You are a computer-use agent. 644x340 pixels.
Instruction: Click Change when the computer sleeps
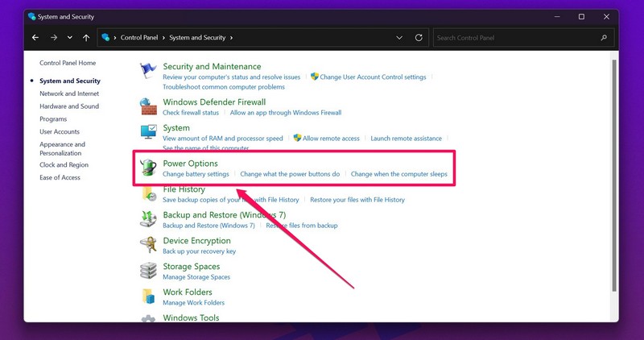[398, 174]
